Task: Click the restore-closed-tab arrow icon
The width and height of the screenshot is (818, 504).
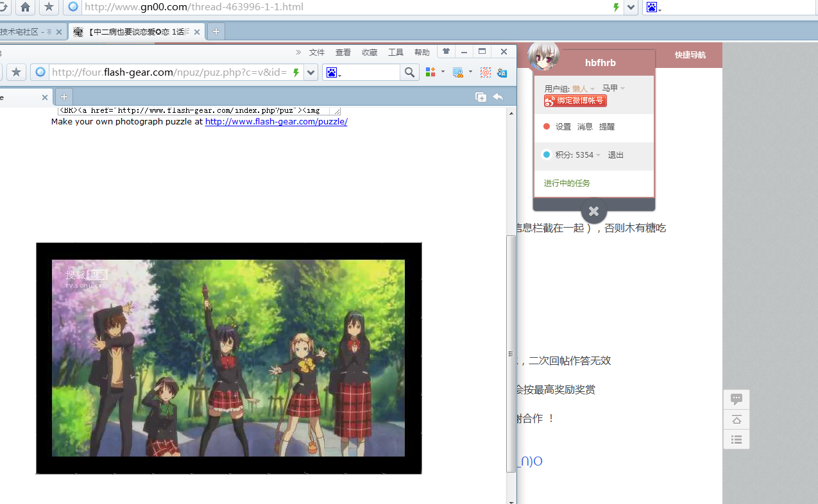Action: pos(497,97)
